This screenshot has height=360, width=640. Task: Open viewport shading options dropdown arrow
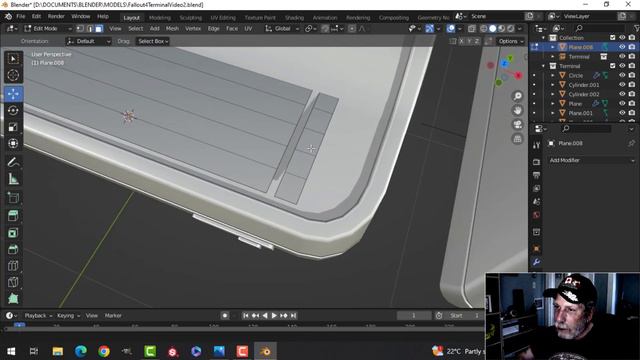(x=520, y=29)
